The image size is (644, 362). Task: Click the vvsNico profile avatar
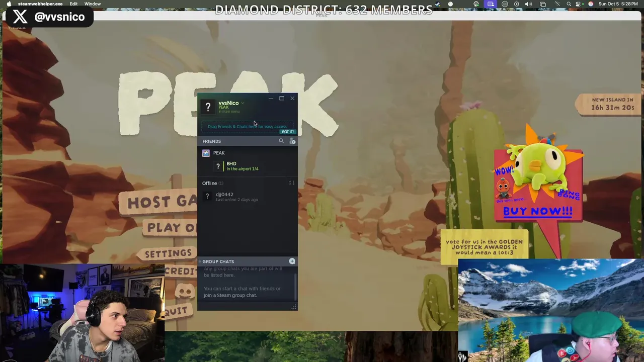tap(208, 107)
